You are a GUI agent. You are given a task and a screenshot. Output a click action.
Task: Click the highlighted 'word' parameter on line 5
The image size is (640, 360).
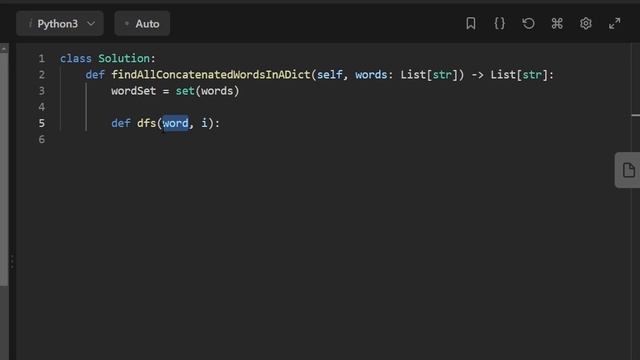point(176,123)
